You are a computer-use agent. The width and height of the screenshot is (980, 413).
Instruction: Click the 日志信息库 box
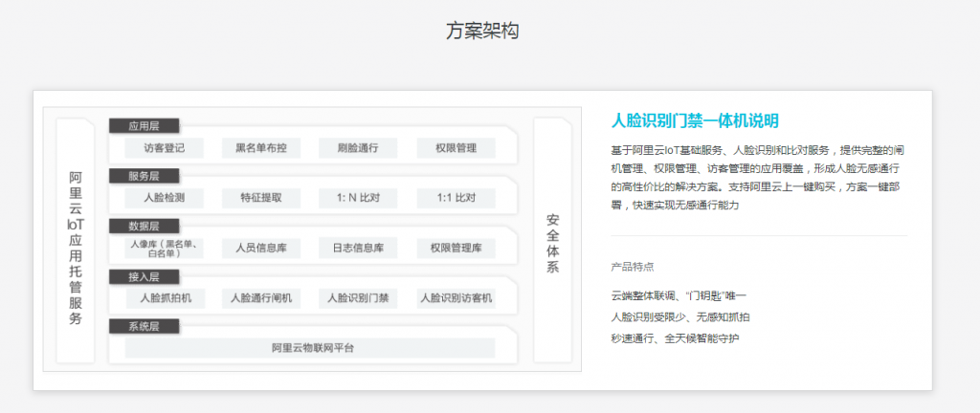click(358, 249)
